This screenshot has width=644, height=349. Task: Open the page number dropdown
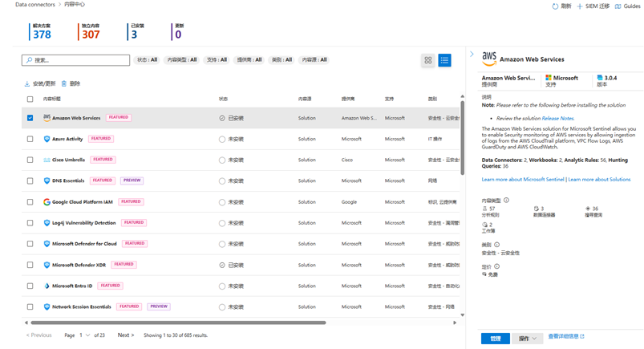click(84, 335)
